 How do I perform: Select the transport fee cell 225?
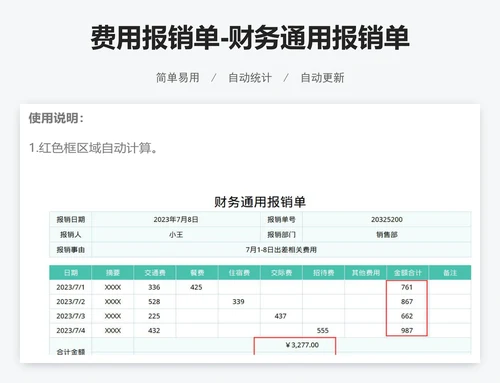pos(155,316)
